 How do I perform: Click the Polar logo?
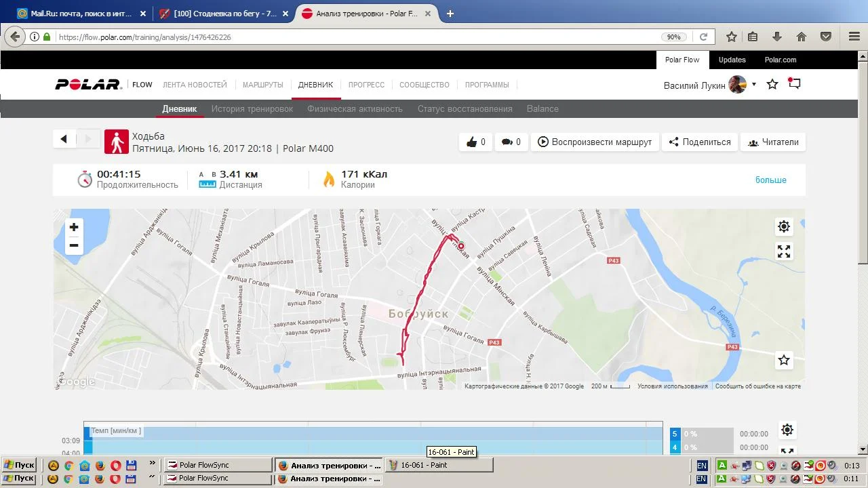click(x=88, y=85)
